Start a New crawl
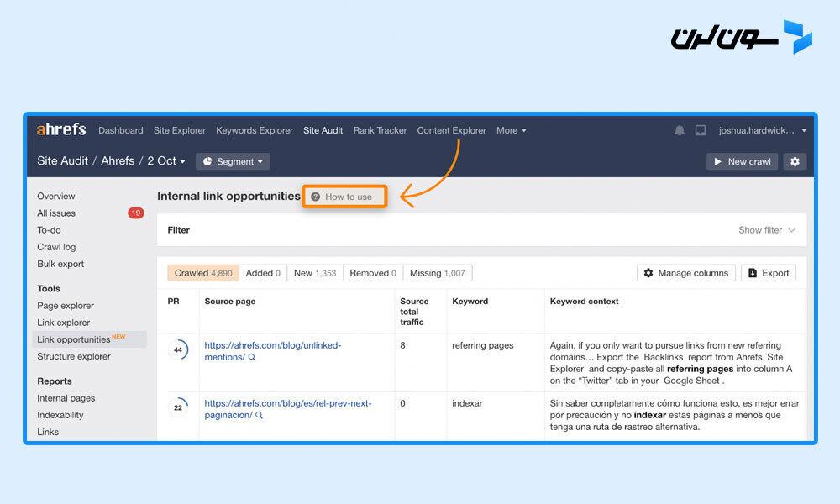Image resolution: width=840 pixels, height=504 pixels. (x=742, y=161)
